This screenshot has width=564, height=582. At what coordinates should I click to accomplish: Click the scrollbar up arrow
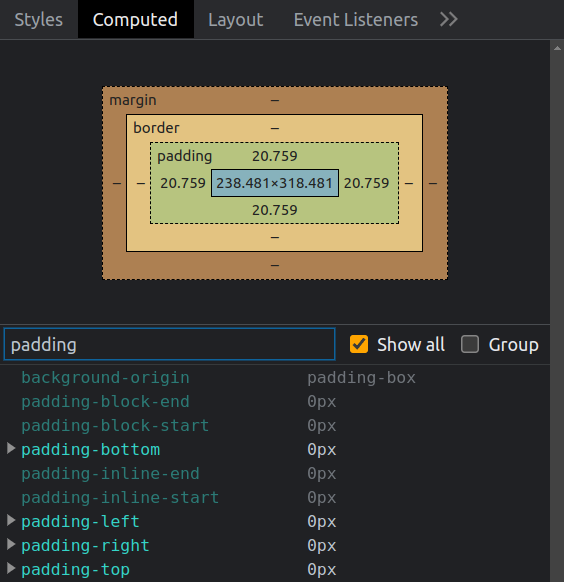[x=557, y=48]
